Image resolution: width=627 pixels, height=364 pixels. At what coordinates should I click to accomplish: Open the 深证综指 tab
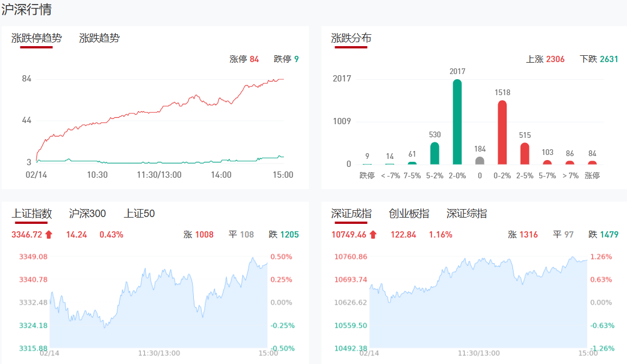[467, 214]
